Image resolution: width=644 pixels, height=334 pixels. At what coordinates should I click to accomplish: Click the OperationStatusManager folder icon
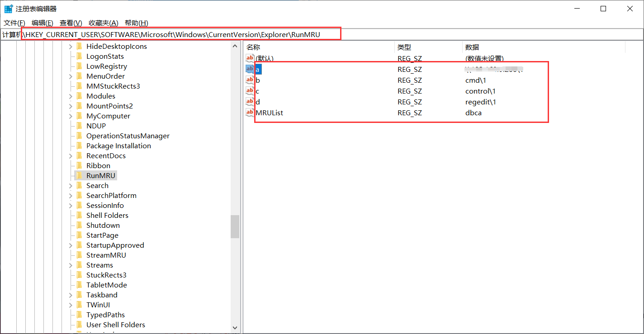80,136
